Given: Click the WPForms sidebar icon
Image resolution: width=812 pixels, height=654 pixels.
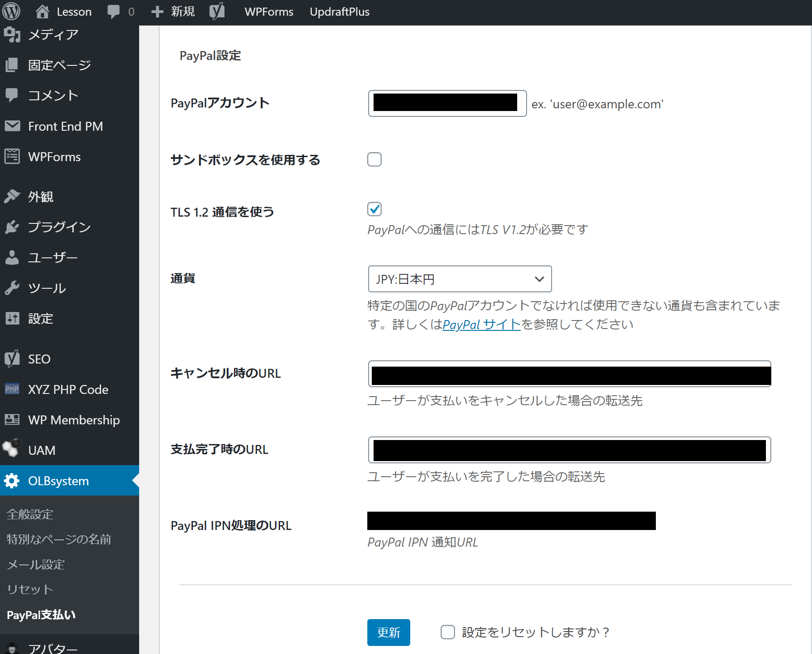Looking at the screenshot, I should click(x=12, y=157).
